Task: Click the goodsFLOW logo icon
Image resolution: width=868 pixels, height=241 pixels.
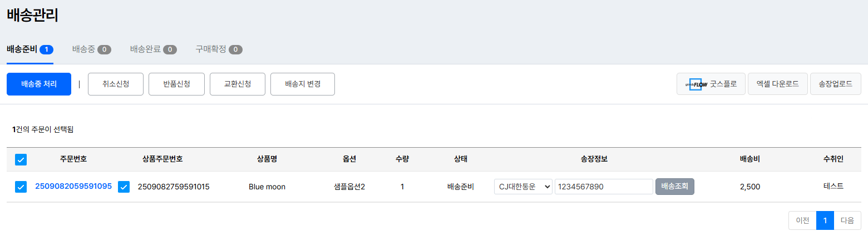Action: click(696, 84)
